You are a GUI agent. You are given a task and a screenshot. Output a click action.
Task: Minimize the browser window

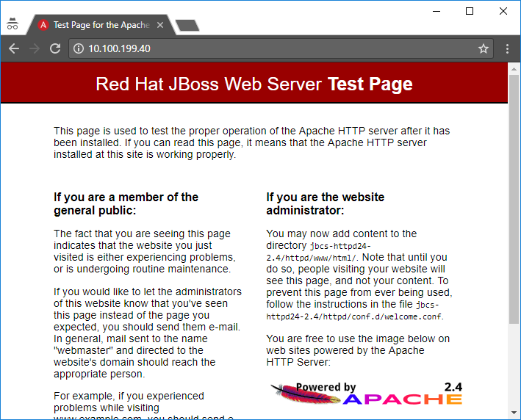click(436, 11)
